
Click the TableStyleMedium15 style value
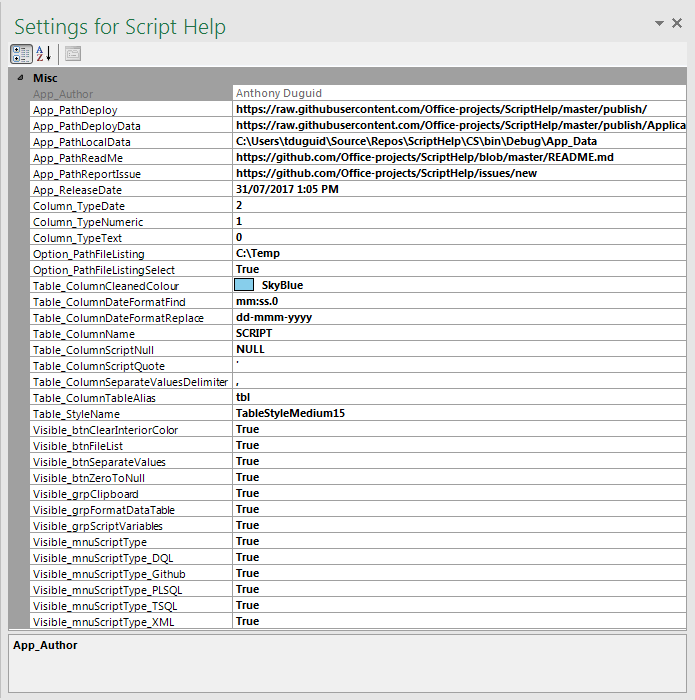tap(459, 413)
